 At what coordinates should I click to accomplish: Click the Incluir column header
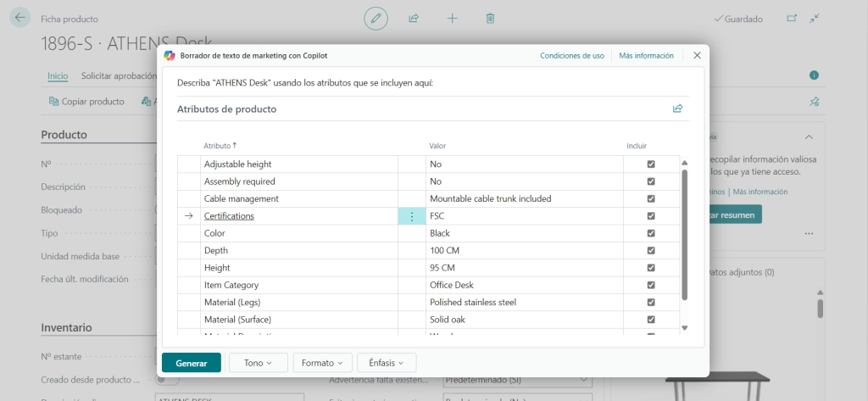click(x=637, y=146)
